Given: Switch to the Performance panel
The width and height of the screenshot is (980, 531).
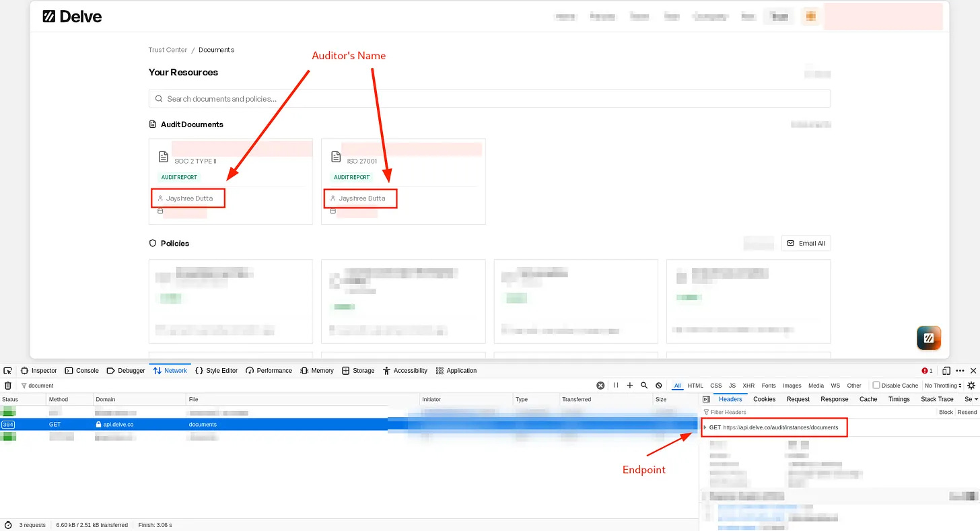Looking at the screenshot, I should 269,371.
